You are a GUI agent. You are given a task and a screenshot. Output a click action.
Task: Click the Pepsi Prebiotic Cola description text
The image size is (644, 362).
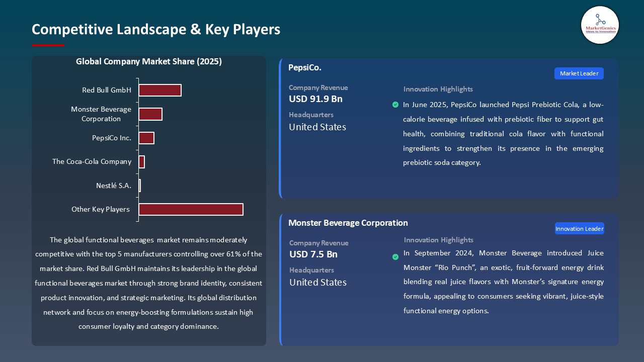(x=503, y=134)
